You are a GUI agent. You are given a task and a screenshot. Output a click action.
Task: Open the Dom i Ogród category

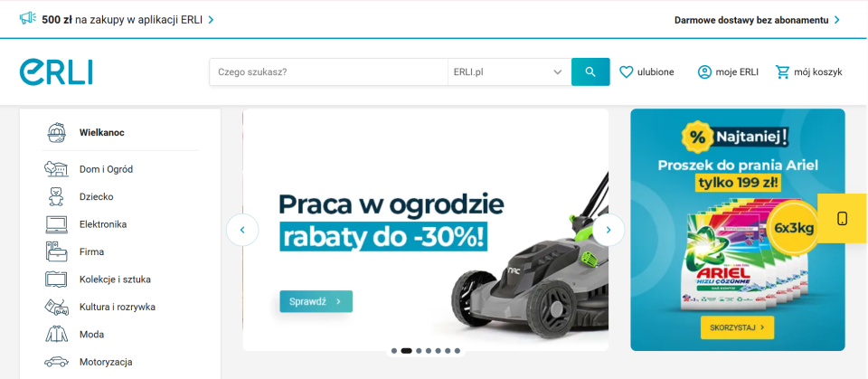tap(107, 169)
